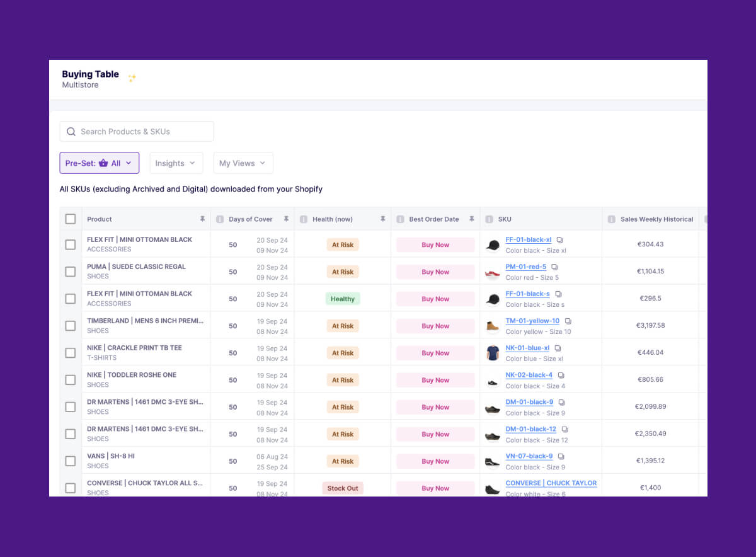This screenshot has width=756, height=557.
Task: Sort by Days of Cover header
Action: [251, 219]
